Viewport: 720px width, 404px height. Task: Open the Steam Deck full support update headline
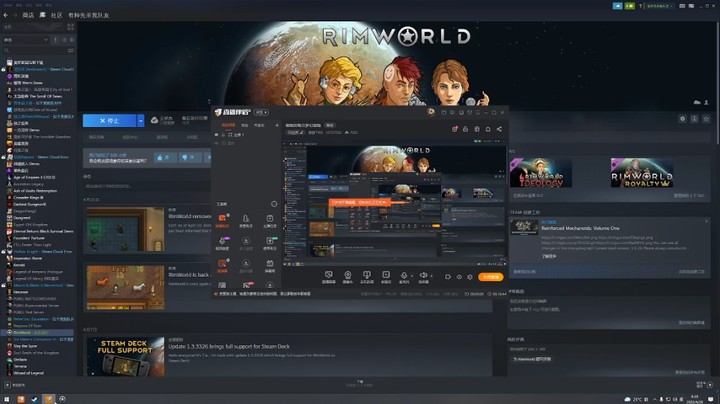pyautogui.click(x=229, y=347)
